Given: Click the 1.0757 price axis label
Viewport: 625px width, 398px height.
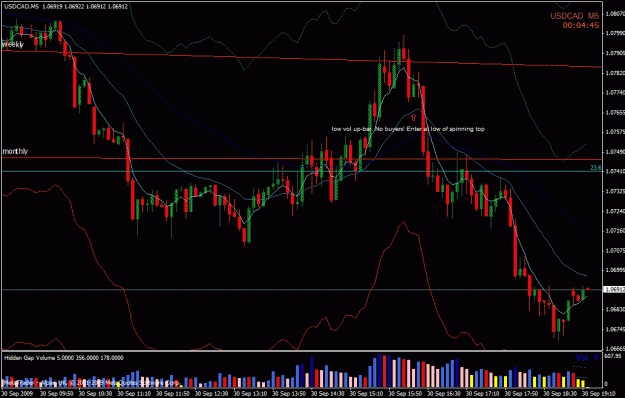Looking at the screenshot, I should tap(615, 132).
